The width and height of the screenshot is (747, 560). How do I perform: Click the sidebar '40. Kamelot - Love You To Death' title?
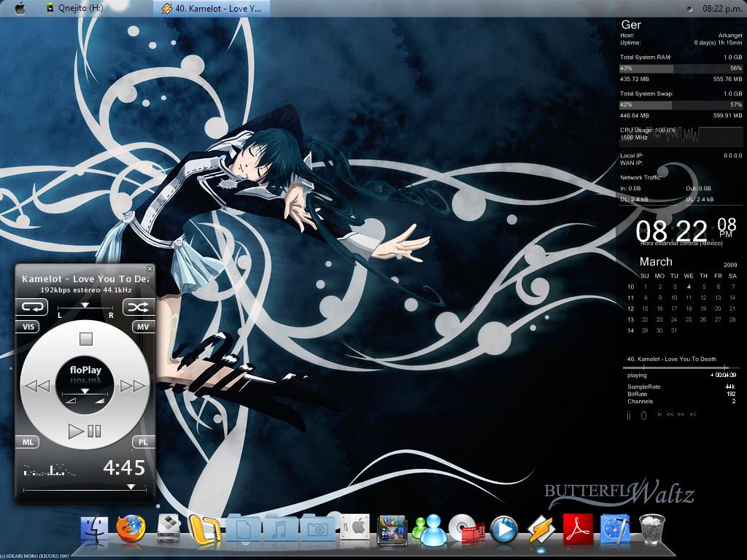(672, 359)
